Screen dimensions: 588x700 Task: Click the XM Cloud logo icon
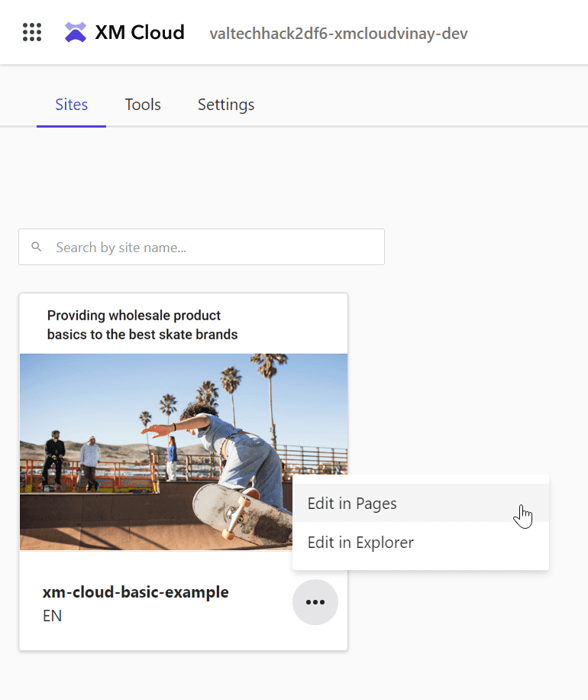tap(76, 33)
